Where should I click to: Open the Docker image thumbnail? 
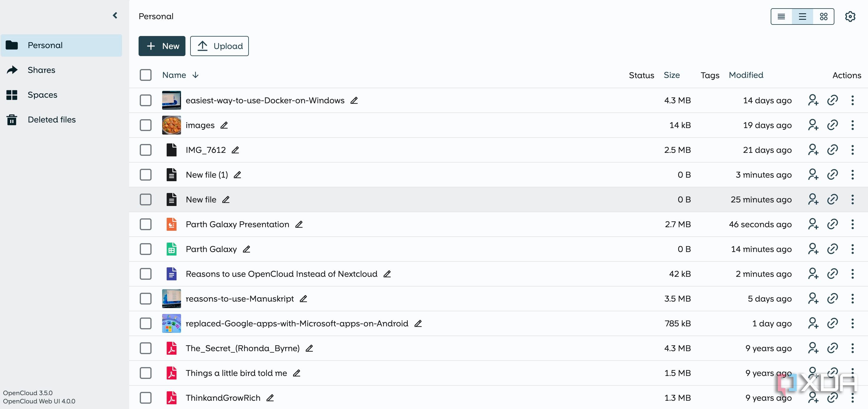(x=171, y=101)
